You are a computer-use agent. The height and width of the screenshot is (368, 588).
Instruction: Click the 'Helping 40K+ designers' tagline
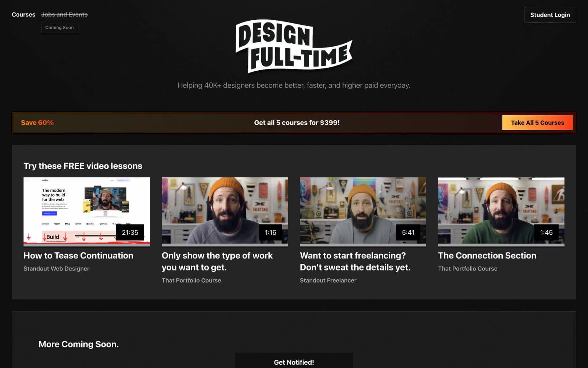(x=294, y=85)
